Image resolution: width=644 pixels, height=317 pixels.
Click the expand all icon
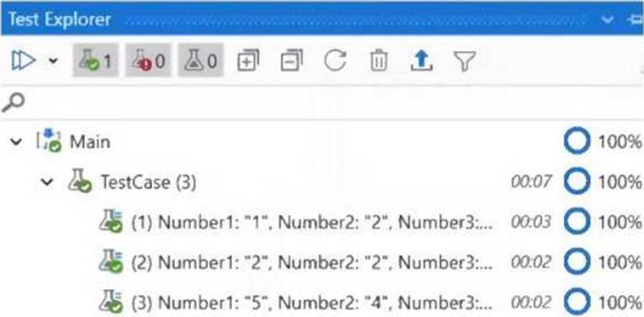click(248, 61)
